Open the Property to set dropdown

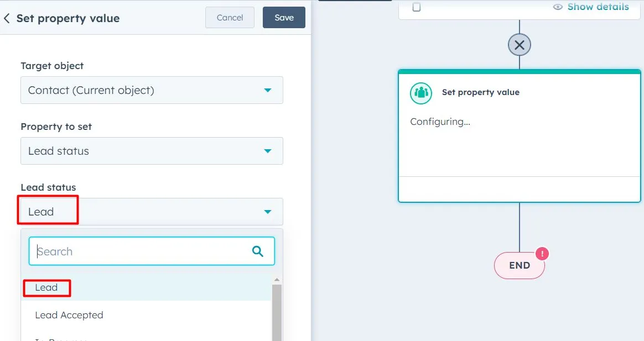click(x=152, y=150)
